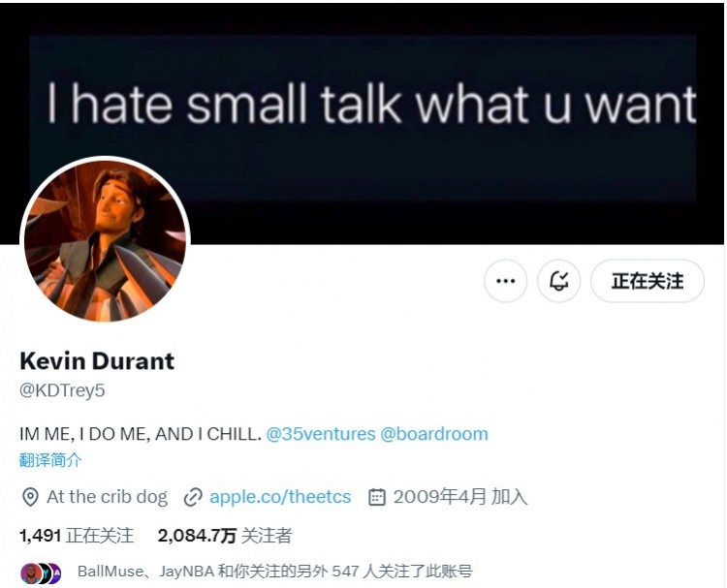
Task: Open Kevin Durant's round profile picture
Action: point(106,240)
